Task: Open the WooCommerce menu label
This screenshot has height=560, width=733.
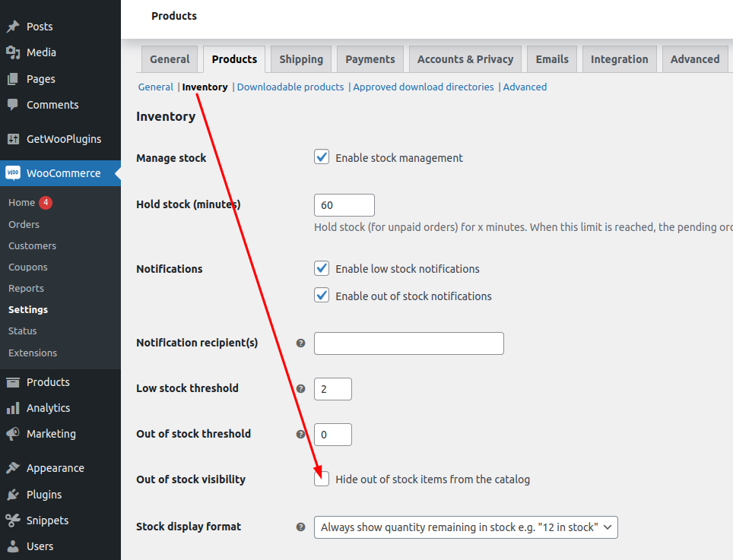Action: point(64,173)
